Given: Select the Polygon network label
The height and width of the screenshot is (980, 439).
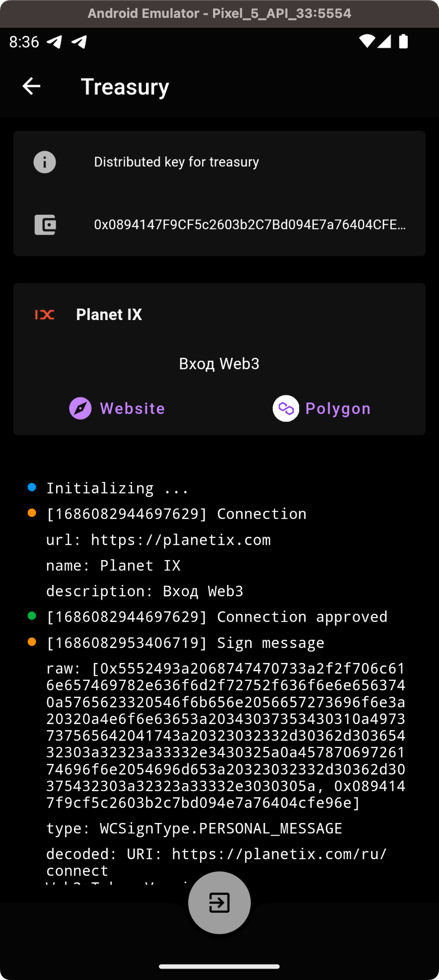Looking at the screenshot, I should (x=338, y=408).
